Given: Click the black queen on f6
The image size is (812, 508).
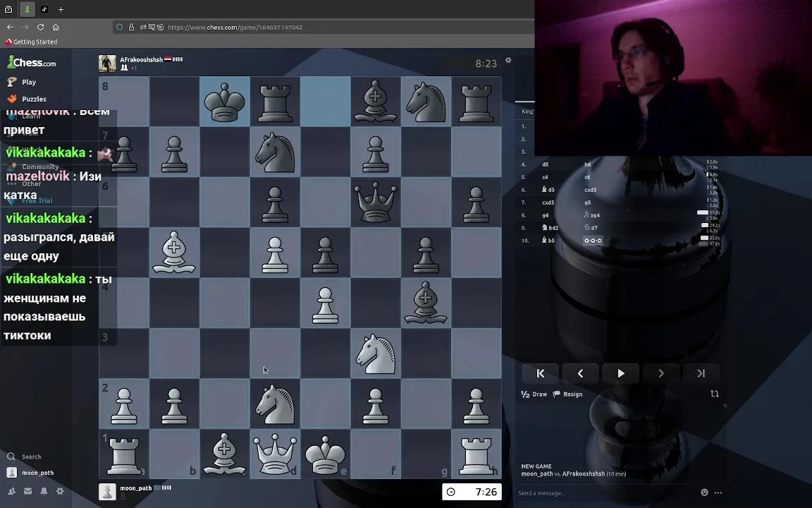Looking at the screenshot, I should pos(376,202).
